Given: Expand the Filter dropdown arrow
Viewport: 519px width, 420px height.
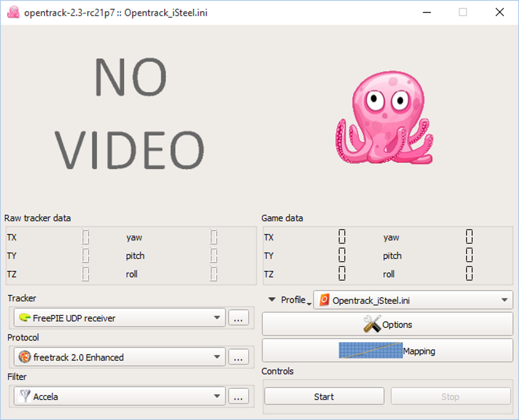Looking at the screenshot, I should coord(217,396).
